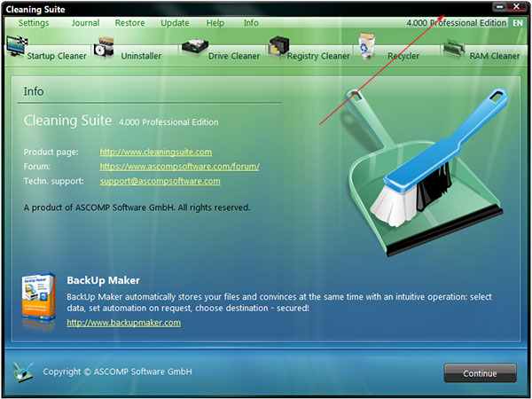Viewport: 532px width, 399px height.
Task: Open the Journal menu
Action: [x=85, y=22]
